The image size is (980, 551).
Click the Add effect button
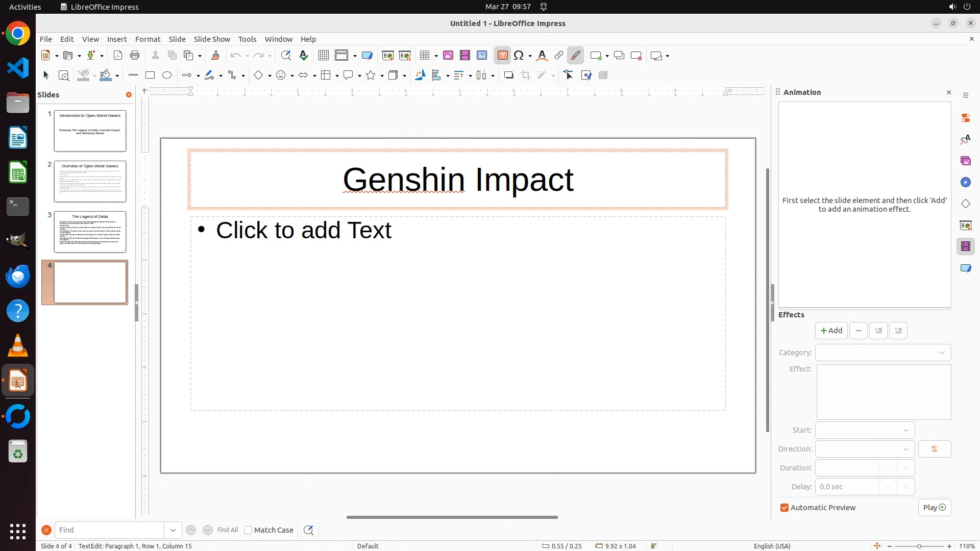(x=831, y=331)
